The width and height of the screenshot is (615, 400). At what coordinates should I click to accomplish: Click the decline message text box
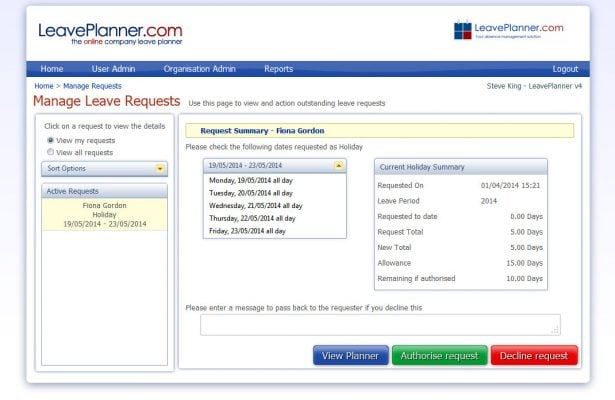point(380,325)
